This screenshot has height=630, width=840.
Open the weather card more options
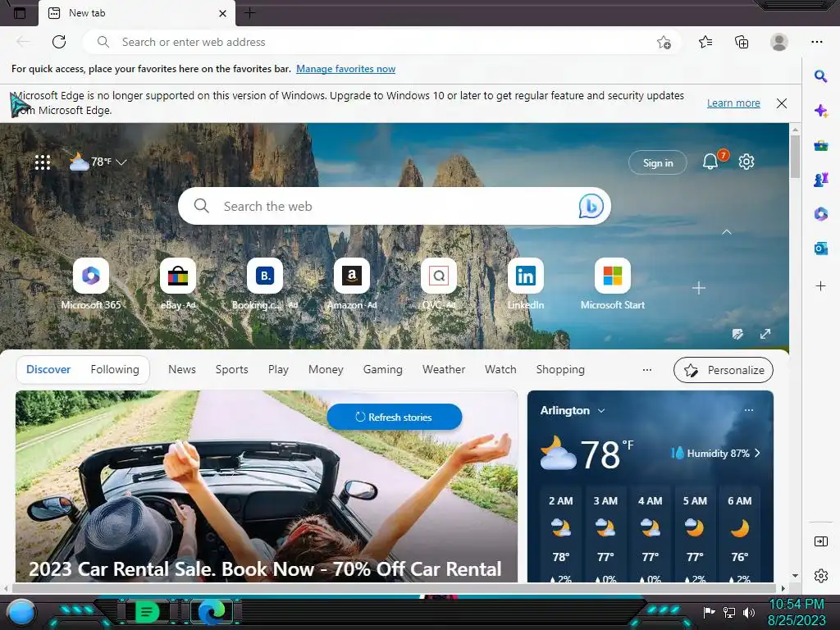click(x=749, y=410)
